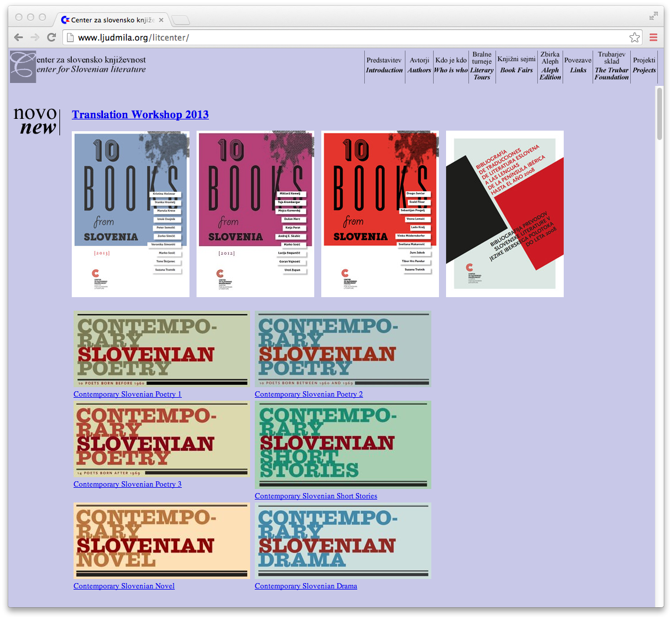Click the browser back arrow

click(x=18, y=38)
